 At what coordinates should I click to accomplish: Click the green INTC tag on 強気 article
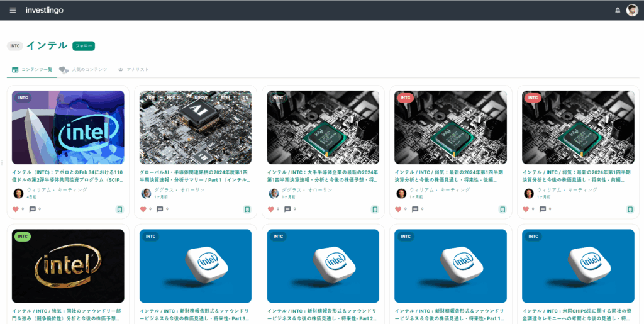(23, 237)
